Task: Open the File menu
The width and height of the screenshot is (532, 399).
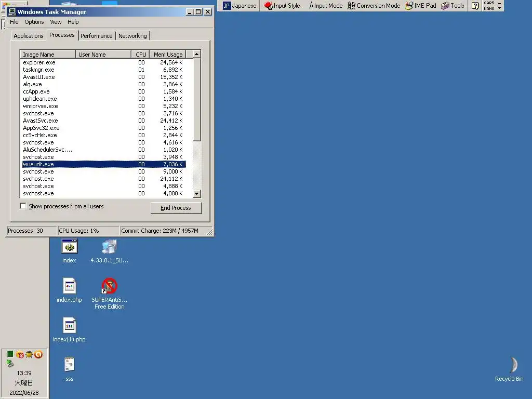Action: point(14,22)
